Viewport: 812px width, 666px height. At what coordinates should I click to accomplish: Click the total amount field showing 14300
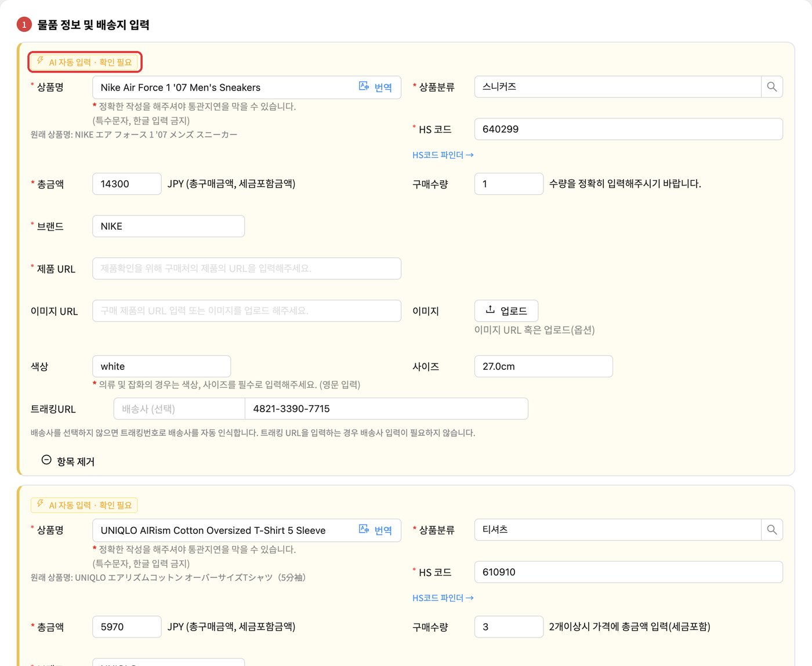127,184
